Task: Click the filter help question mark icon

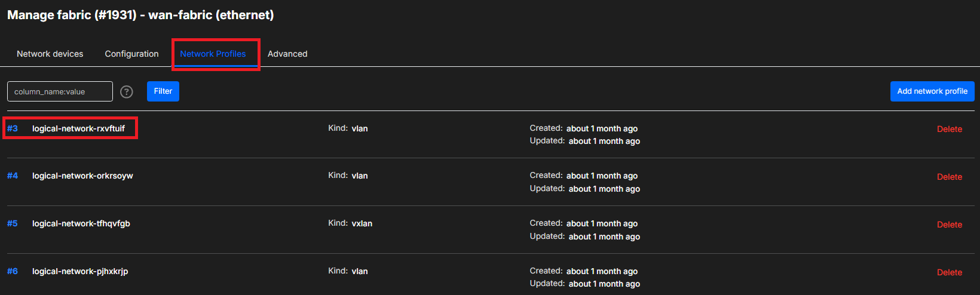Action: pyautogui.click(x=127, y=91)
